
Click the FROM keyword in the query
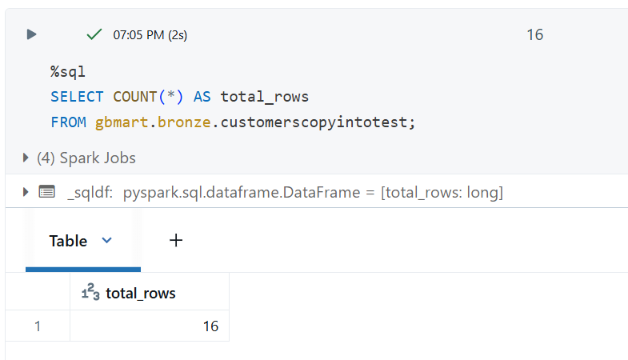coord(68,122)
